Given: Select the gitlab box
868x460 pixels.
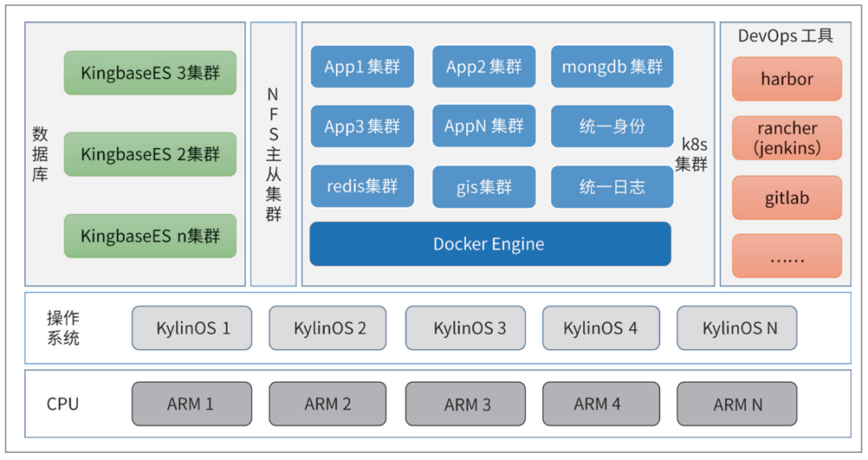Looking at the screenshot, I should (787, 198).
